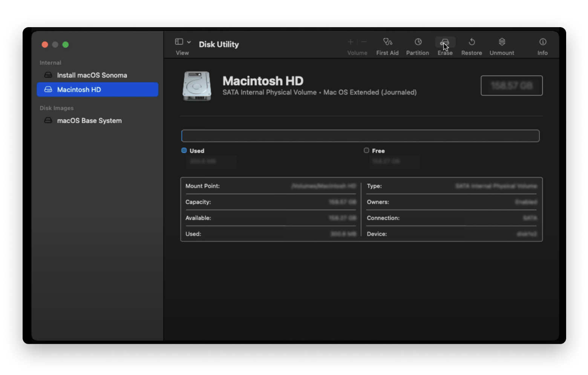Click the First Aid stethoscope icon
588x375 pixels.
pyautogui.click(x=387, y=41)
